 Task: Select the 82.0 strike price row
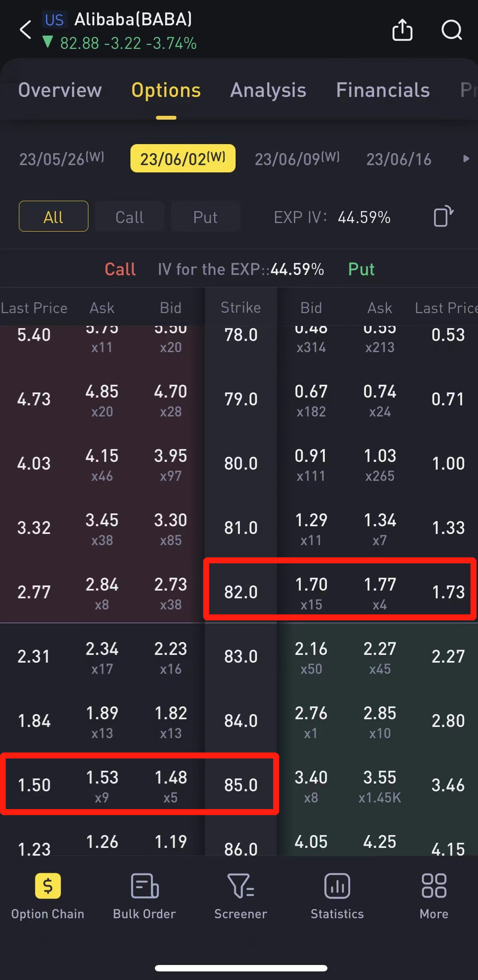click(x=241, y=592)
